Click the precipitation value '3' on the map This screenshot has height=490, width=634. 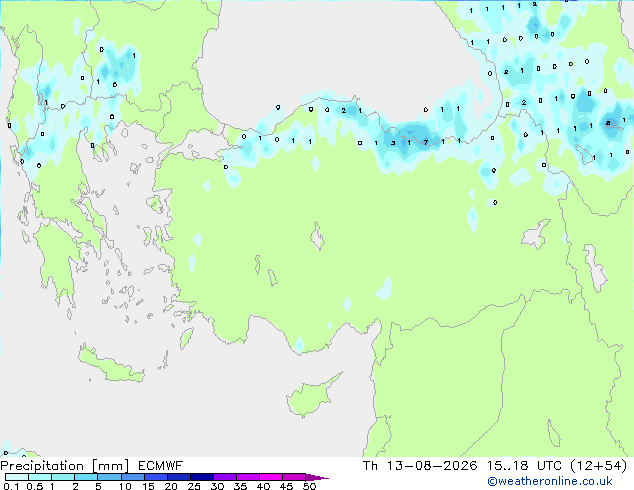click(x=393, y=143)
